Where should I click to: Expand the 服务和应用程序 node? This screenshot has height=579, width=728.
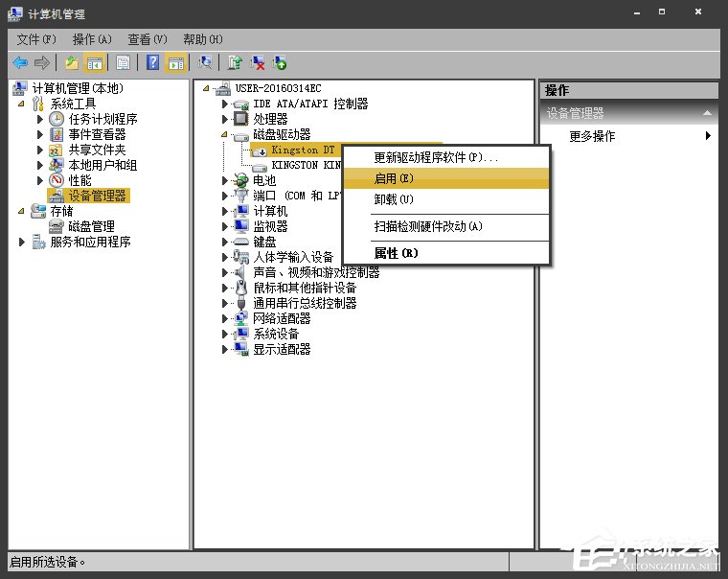click(22, 243)
